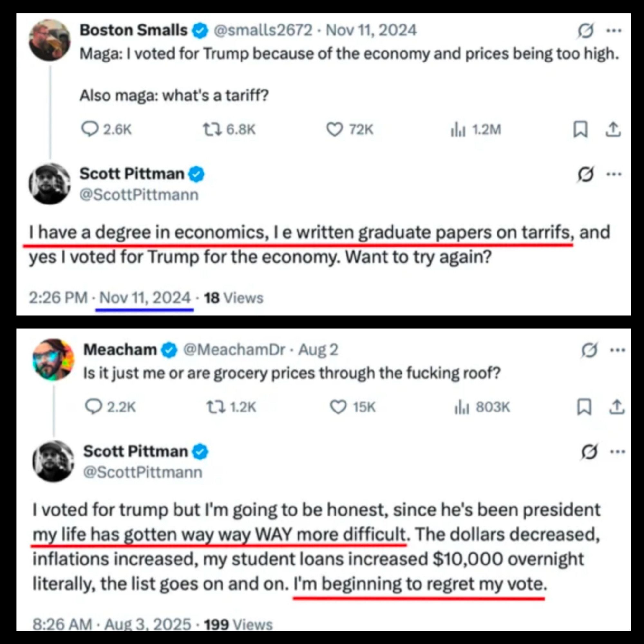The height and width of the screenshot is (644, 644).
Task: Like Meacham's grocery prices tweet
Action: tap(338, 407)
